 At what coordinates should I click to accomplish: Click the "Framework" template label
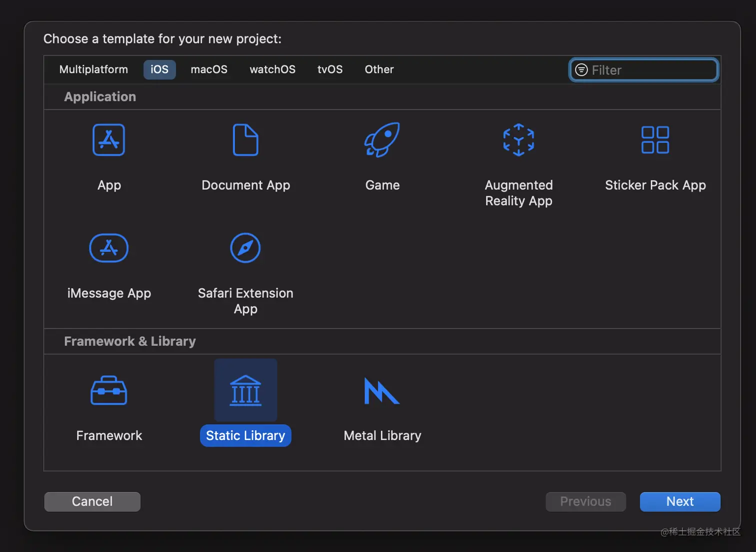pos(109,436)
